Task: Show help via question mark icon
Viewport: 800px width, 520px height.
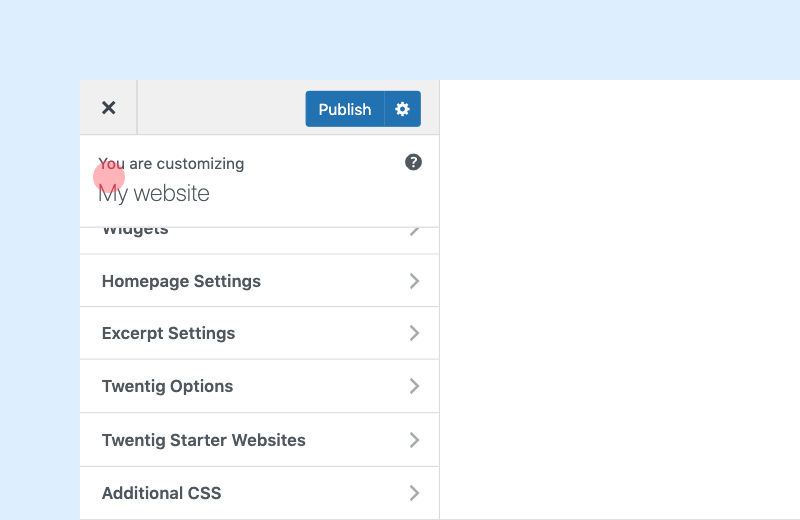Action: point(413,162)
